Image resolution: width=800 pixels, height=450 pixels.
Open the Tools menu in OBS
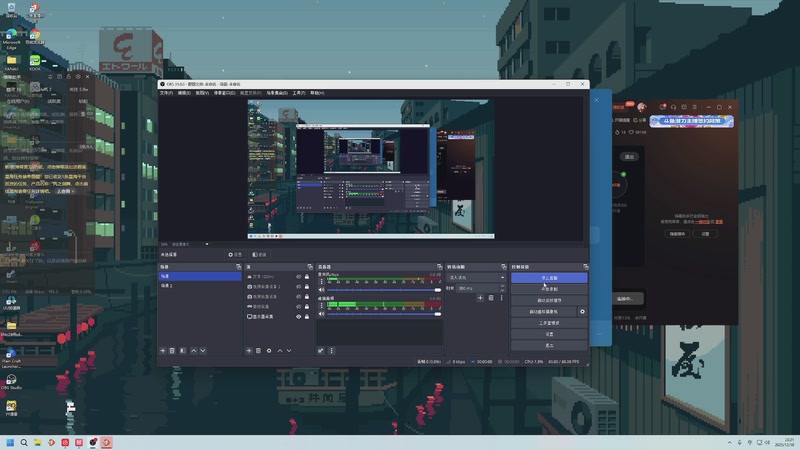tap(299, 93)
